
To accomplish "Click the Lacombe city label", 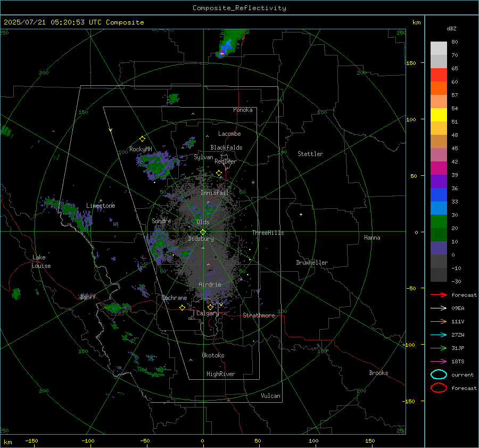I will coord(229,134).
